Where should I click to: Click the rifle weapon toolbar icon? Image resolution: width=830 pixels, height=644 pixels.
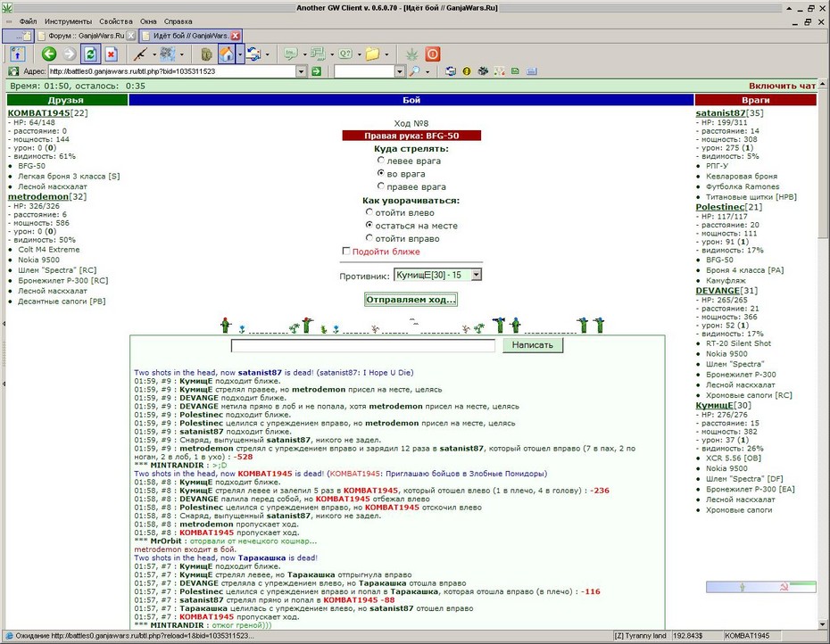click(x=141, y=54)
